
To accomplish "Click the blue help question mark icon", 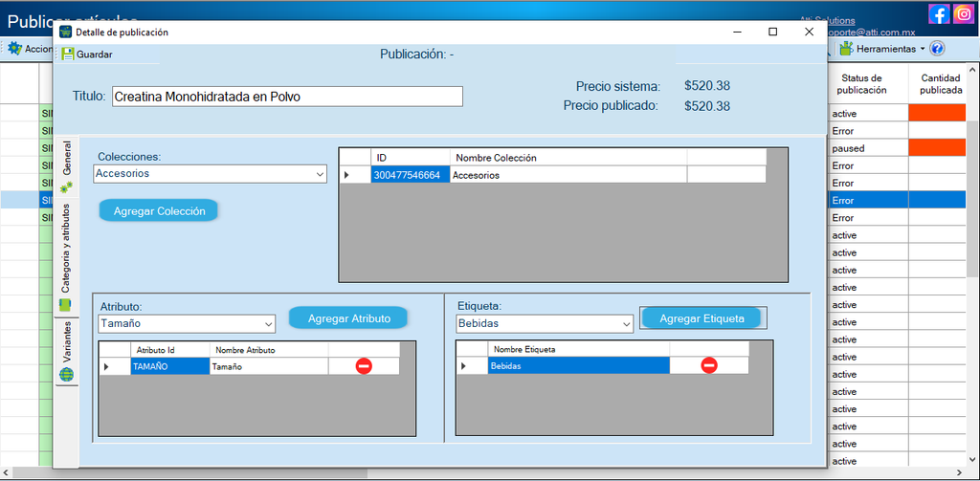I will (x=937, y=49).
